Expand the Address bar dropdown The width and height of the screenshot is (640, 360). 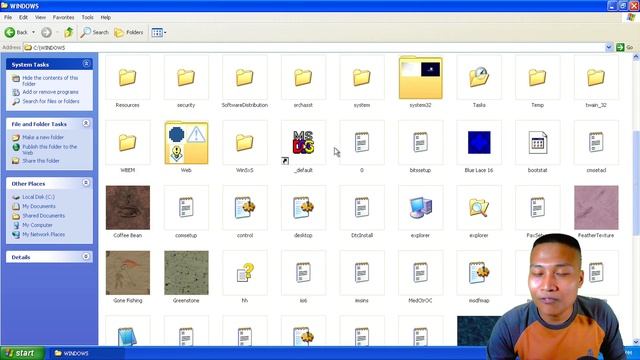609,47
